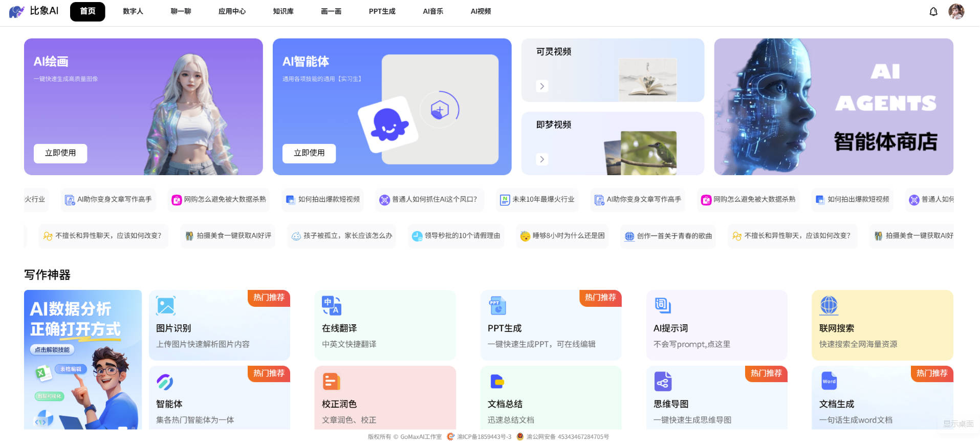Click the first 网购怎么避免被大数据杀熟 icon
The image size is (980, 441).
pos(177,200)
